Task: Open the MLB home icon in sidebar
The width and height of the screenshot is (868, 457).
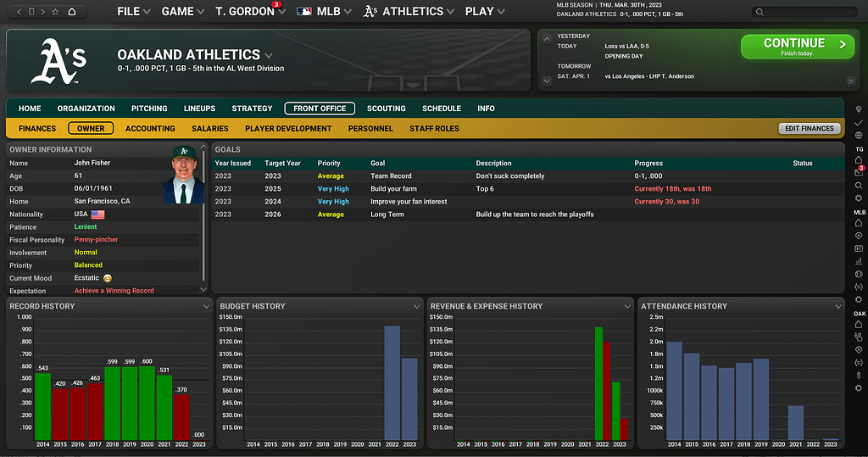Action: [x=859, y=223]
